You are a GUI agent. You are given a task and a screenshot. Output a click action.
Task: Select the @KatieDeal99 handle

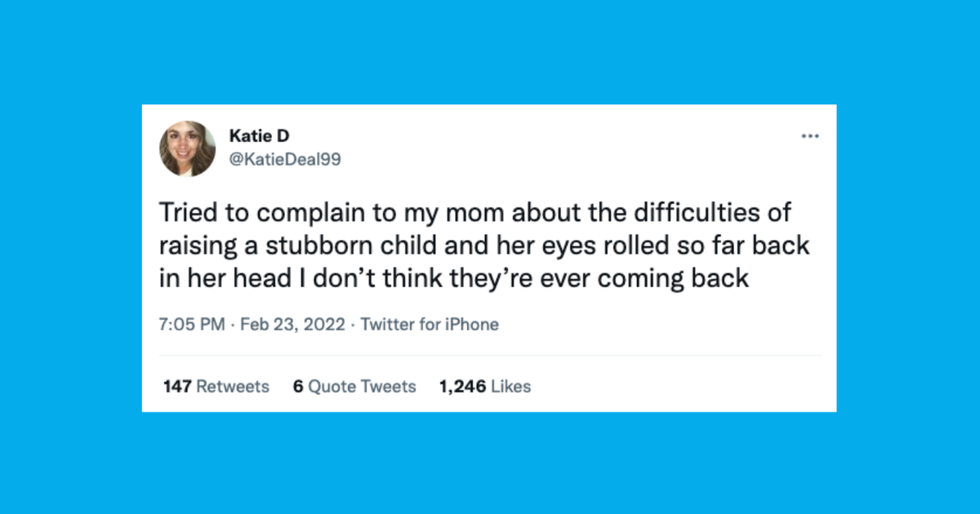[284, 160]
